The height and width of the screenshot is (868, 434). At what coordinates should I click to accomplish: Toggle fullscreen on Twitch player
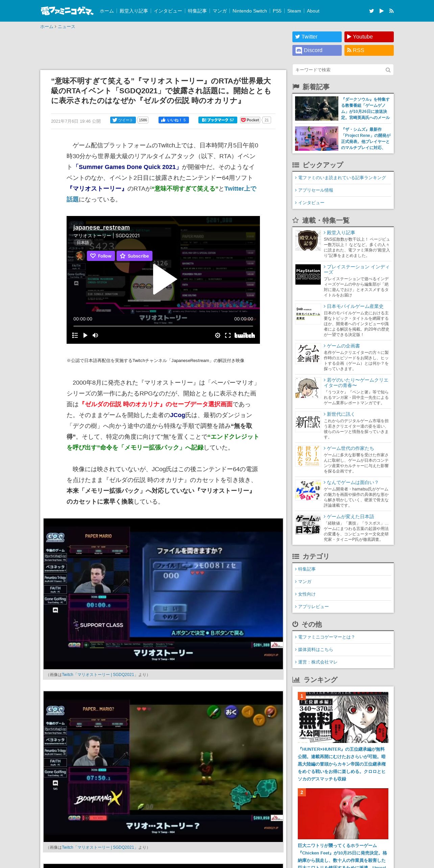[x=228, y=335]
